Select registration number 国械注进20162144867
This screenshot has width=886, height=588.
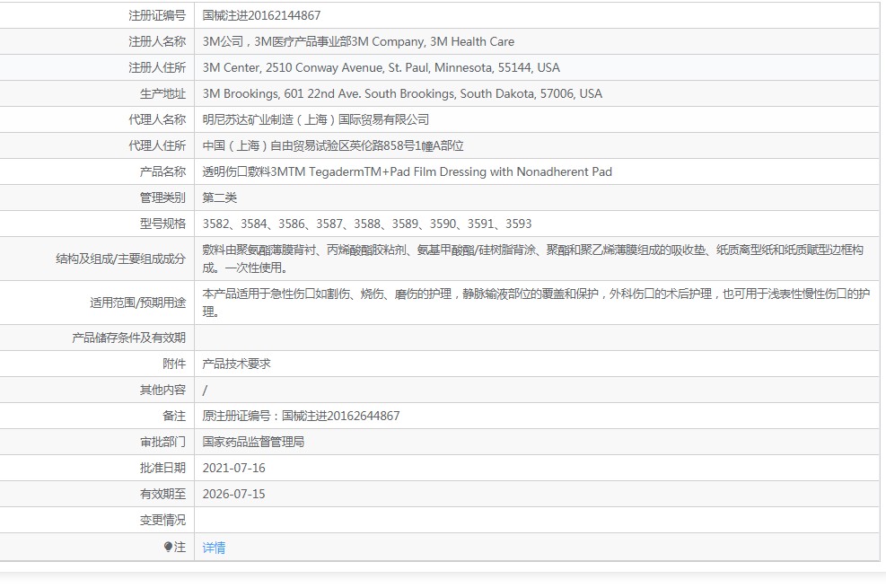(261, 16)
